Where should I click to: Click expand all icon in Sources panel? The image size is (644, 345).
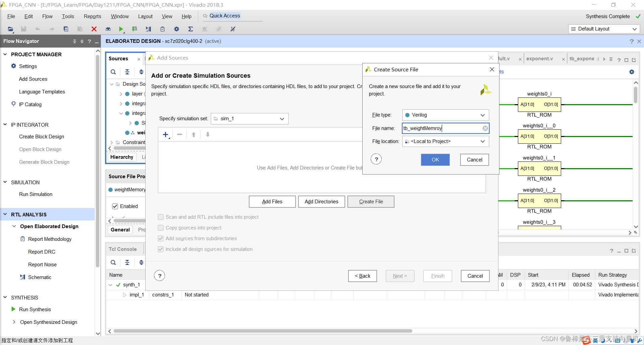[x=141, y=72]
